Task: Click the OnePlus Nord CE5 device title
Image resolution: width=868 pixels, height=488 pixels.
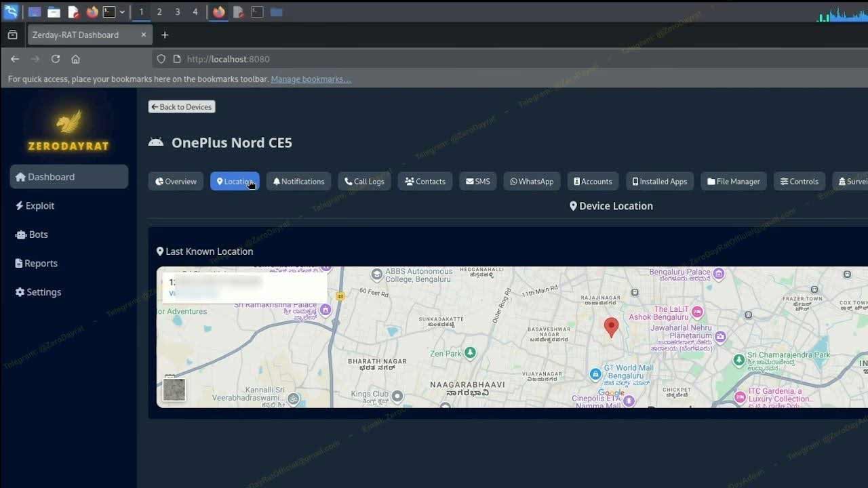Action: point(232,142)
